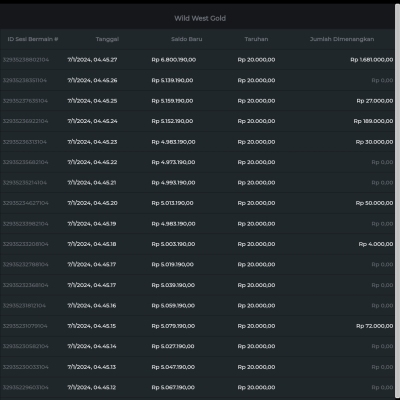The height and width of the screenshot is (400, 400).
Task: Select balance Rp 5.013.190,00
Action: tap(172, 203)
